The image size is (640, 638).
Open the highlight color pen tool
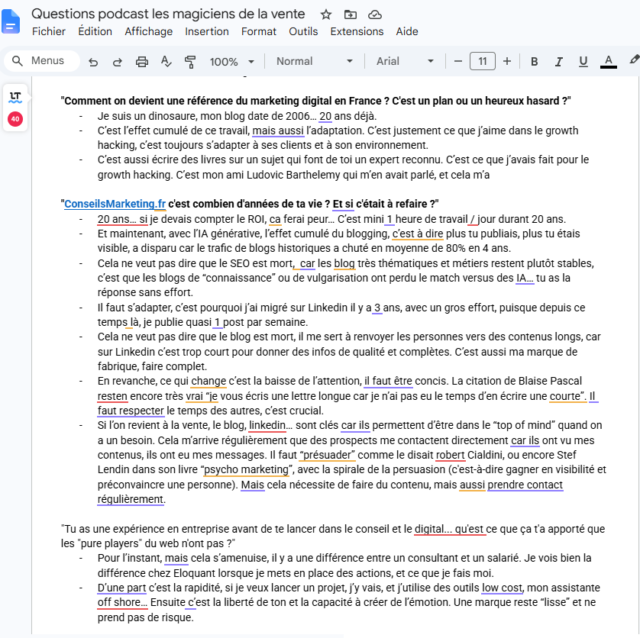tap(633, 60)
